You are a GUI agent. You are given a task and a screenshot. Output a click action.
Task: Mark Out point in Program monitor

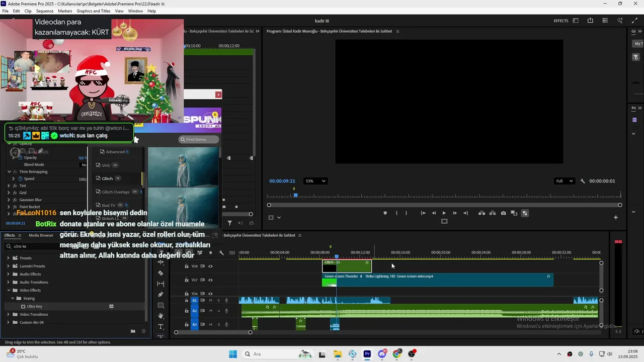click(406, 213)
